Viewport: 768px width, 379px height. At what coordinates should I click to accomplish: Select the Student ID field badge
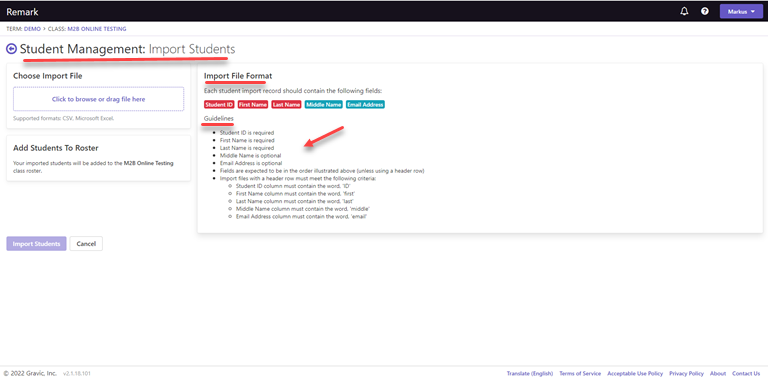click(x=219, y=105)
